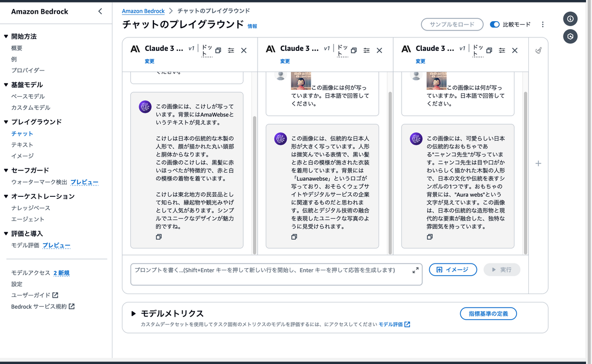Open the info panel circle icon
Viewport: 592px width, 364px height.
(570, 19)
